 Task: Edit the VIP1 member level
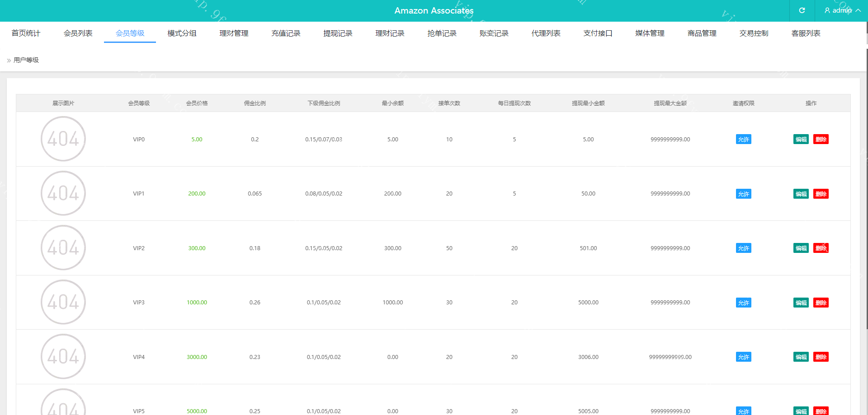[801, 194]
